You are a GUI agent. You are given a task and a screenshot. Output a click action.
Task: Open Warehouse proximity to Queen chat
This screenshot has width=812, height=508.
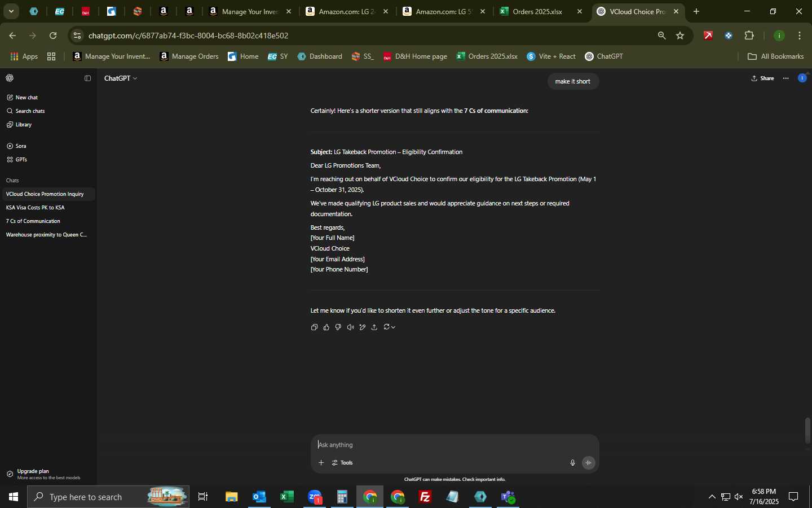[48, 235]
